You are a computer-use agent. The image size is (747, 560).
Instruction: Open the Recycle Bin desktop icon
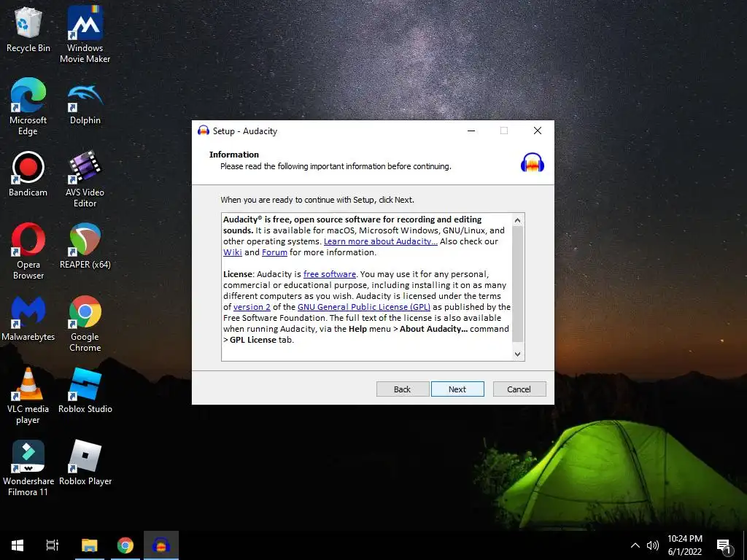28,31
